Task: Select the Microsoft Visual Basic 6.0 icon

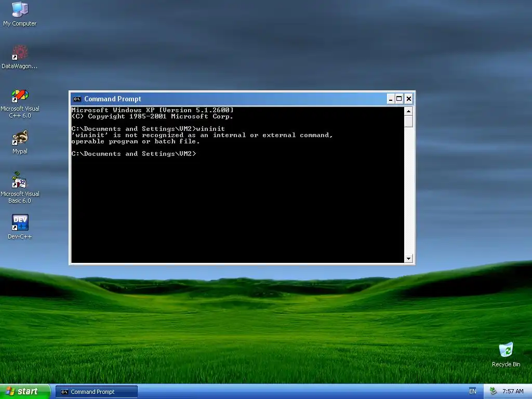Action: [20, 188]
